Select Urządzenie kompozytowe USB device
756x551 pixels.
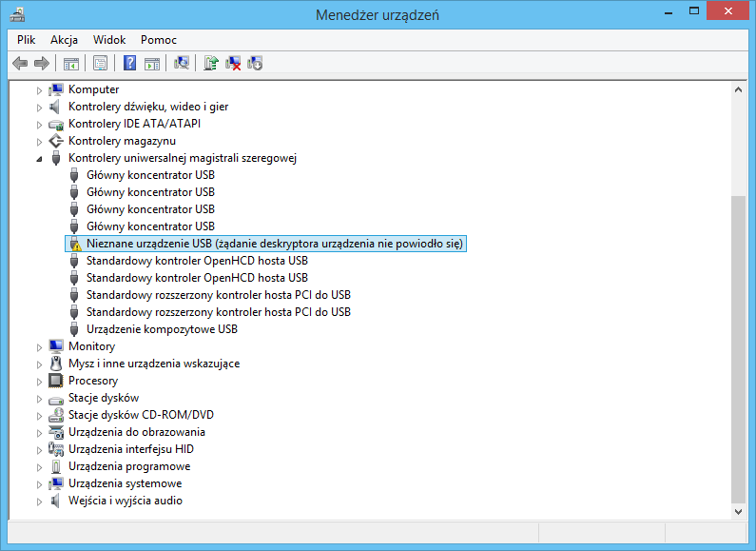162,329
